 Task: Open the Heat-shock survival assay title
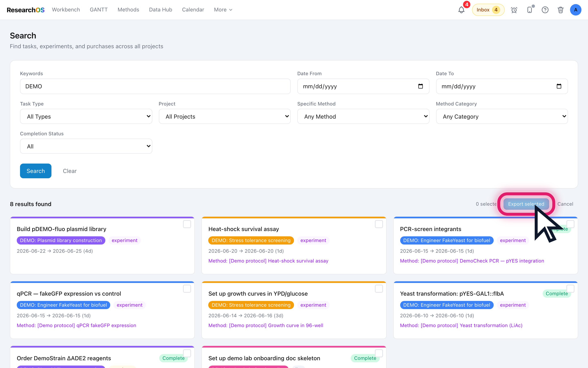[x=243, y=229]
